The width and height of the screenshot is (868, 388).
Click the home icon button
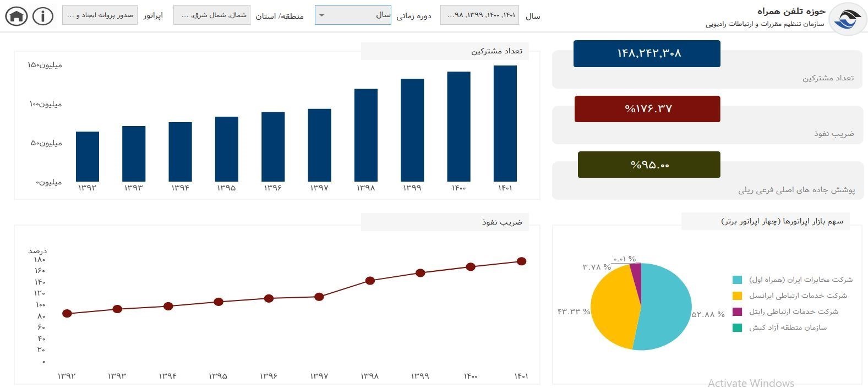click(17, 16)
